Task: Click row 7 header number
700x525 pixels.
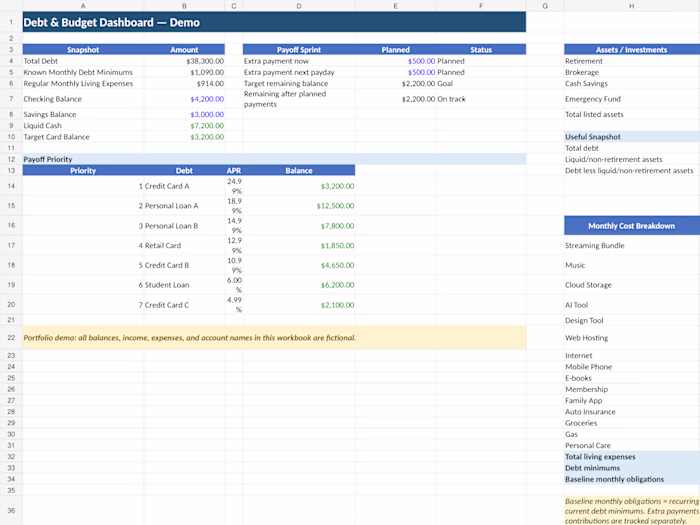Action: click(x=11, y=99)
